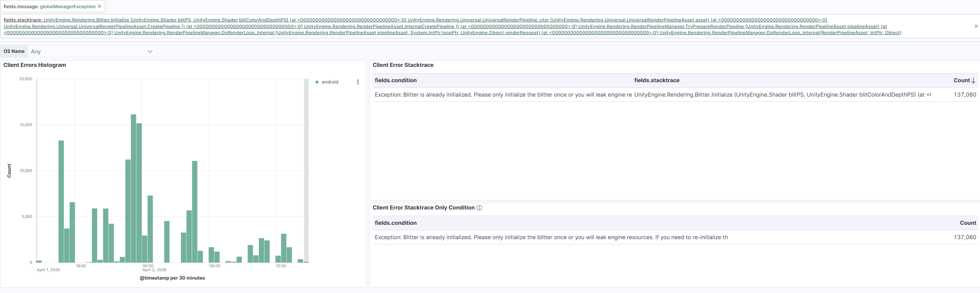The height and width of the screenshot is (293, 980).
Task: Open info icon beside Client Error Stacktrace Only Condition
Action: 479,208
